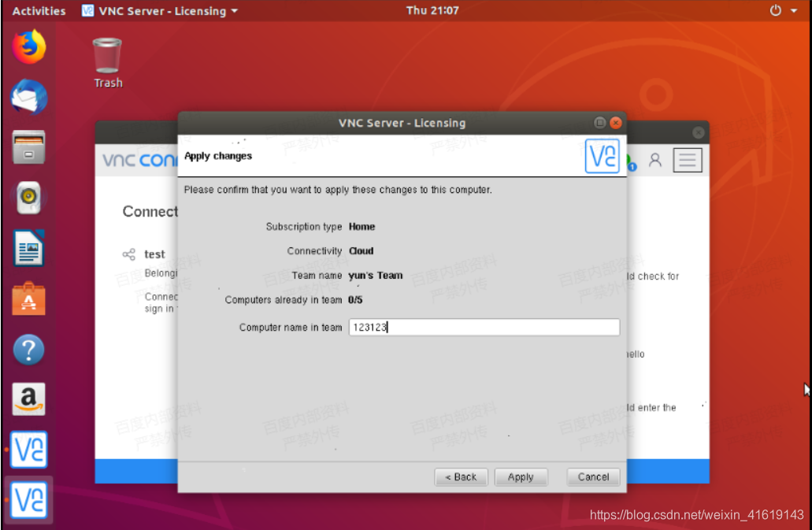Click the Please confirm instruction text
The height and width of the screenshot is (530, 812).
[x=338, y=190]
